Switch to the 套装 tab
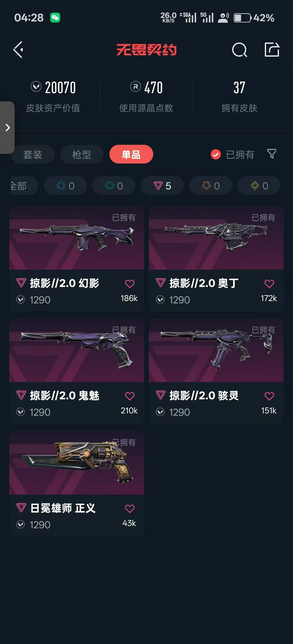Screen dimensions: 293x644 (x=33, y=154)
